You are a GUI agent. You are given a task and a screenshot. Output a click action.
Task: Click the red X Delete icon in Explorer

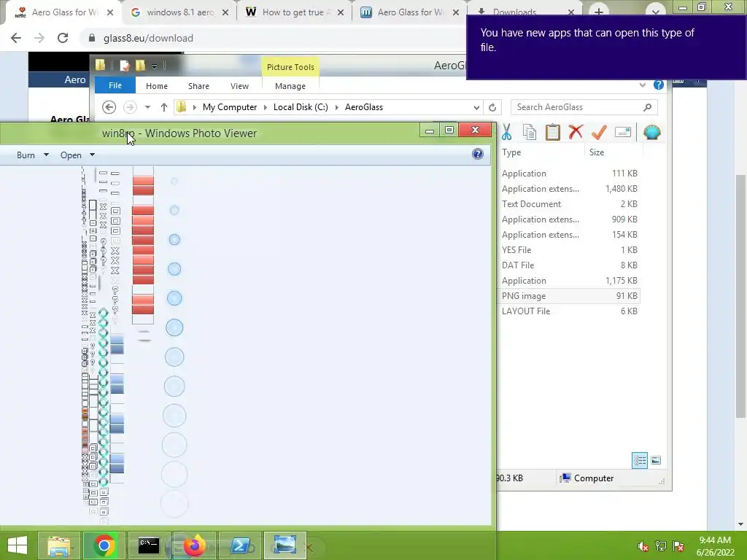(576, 131)
